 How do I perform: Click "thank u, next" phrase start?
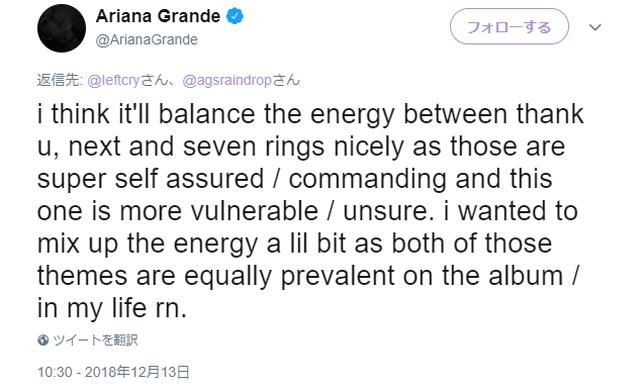(550, 114)
